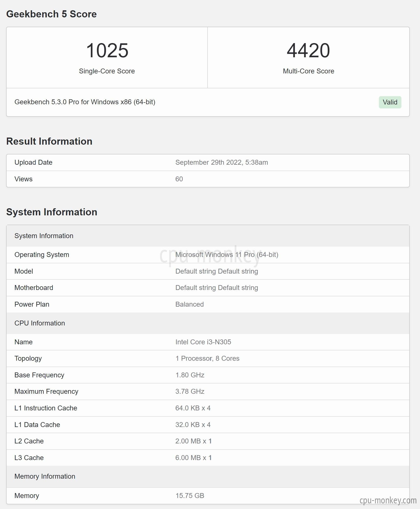Select the Topology label
The width and height of the screenshot is (420, 509).
(28, 359)
